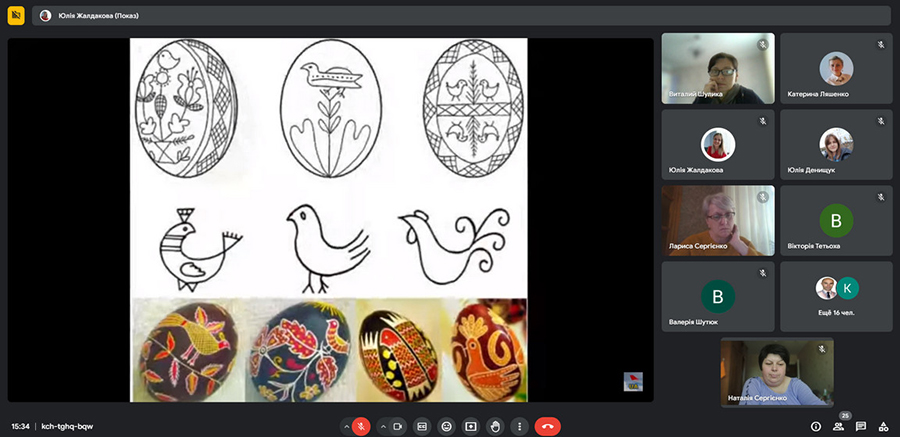Viewport: 900px width, 437px height.
Task: Select Наталія Сергієнко self-view tile
Action: [x=777, y=373]
